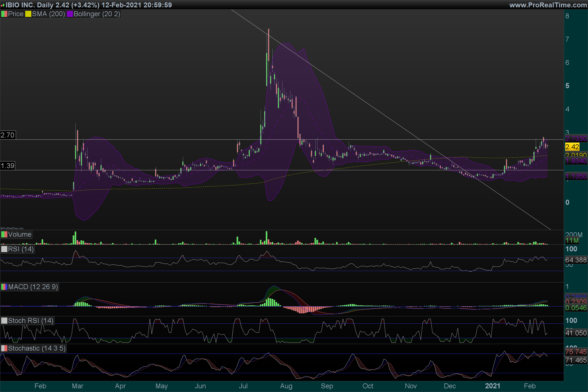Click the RSI (14) gray legend icon
The image size is (588, 392).
pos(4,249)
